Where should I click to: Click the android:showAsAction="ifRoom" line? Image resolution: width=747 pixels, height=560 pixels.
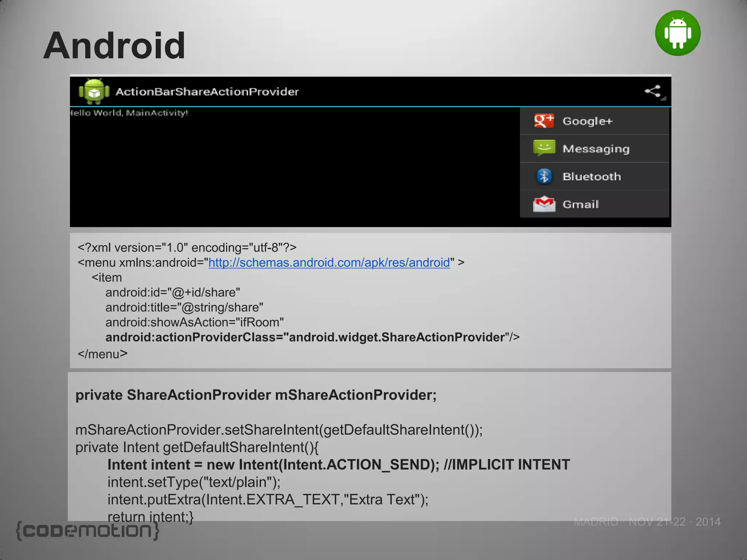(194, 322)
